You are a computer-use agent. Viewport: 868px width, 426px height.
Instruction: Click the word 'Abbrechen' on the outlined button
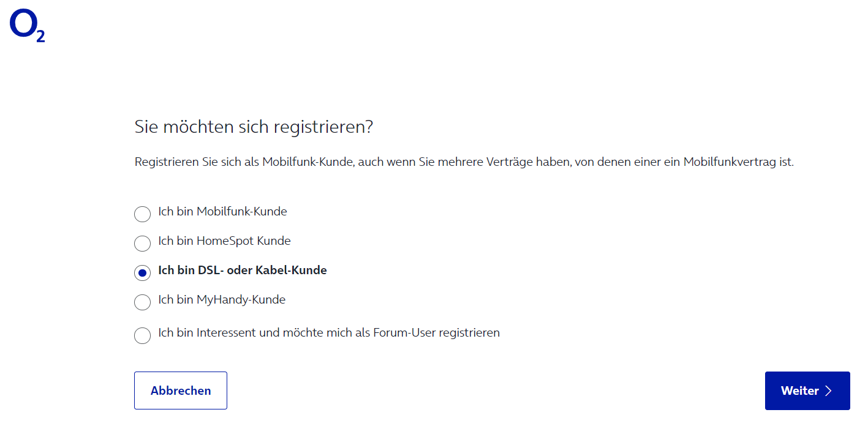(181, 390)
